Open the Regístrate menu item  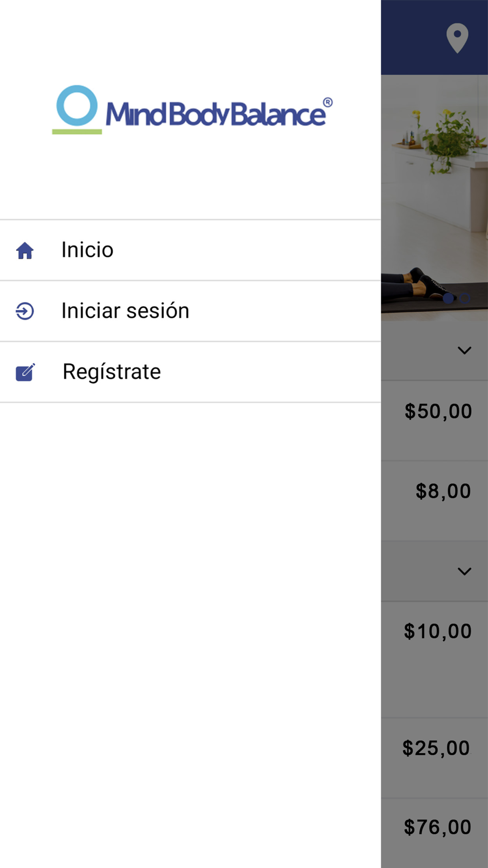(190, 372)
